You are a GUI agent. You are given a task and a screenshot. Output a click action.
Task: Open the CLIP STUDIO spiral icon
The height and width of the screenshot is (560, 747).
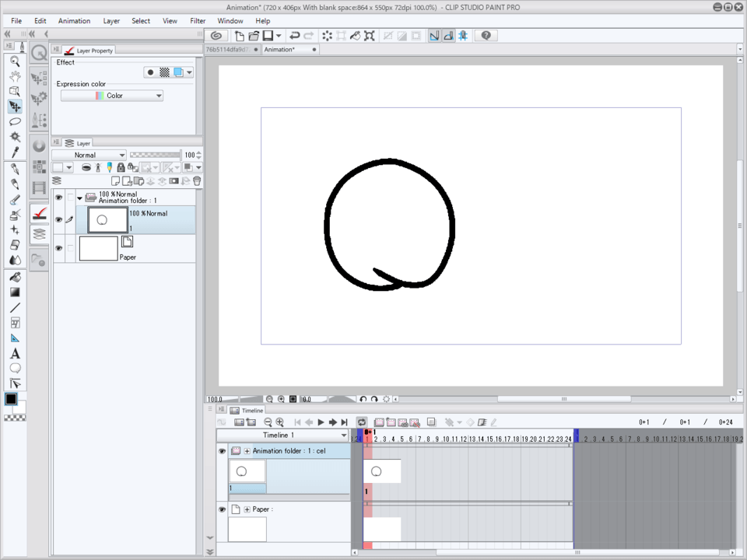point(217,36)
